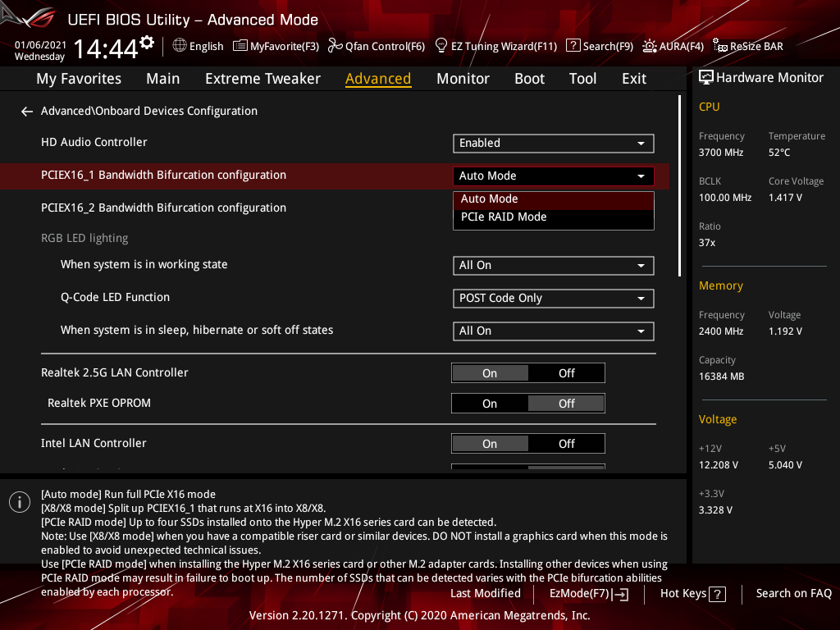Set Realtek 2.5G LAN Controller to On

point(490,373)
